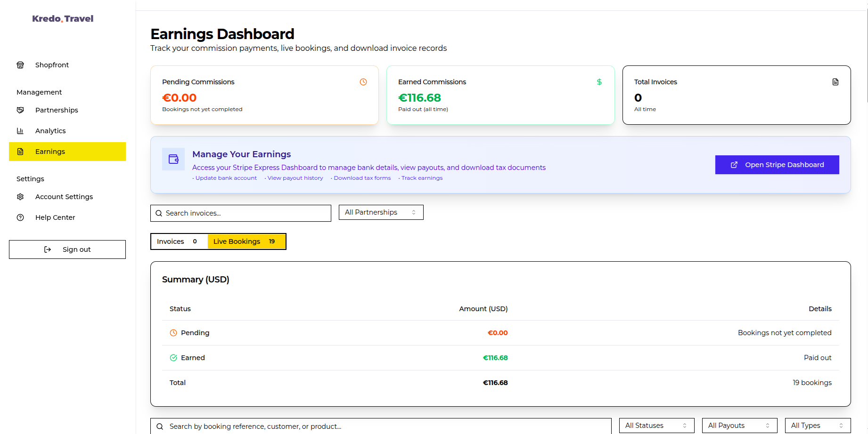Click the clock icon on Pending Commissions card
The height and width of the screenshot is (434, 868).
(363, 81)
